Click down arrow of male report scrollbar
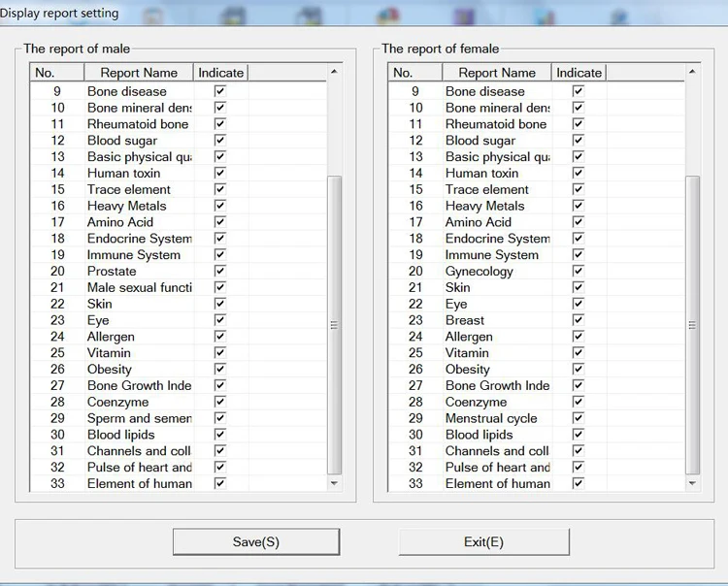Viewport: 728px width, 586px height. (335, 483)
